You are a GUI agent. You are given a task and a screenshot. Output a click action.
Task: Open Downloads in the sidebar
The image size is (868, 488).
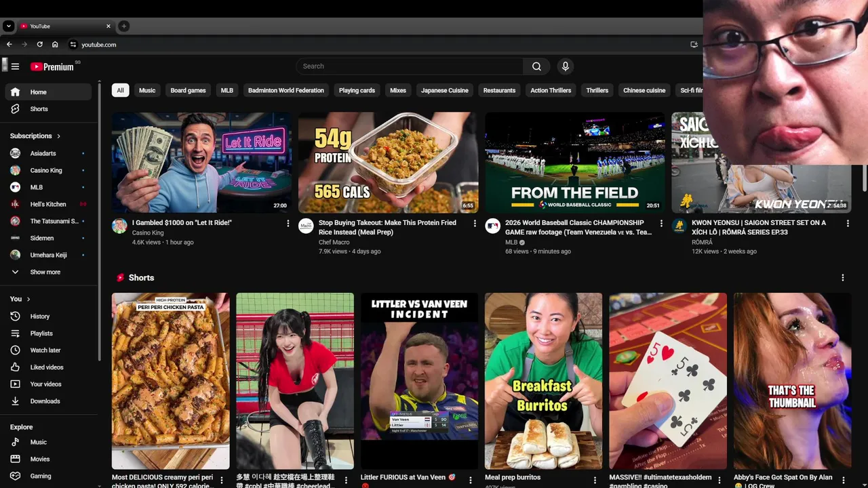click(47, 401)
